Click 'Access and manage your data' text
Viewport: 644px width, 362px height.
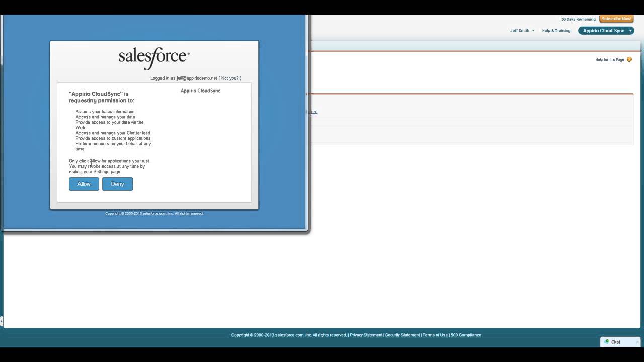click(x=105, y=117)
